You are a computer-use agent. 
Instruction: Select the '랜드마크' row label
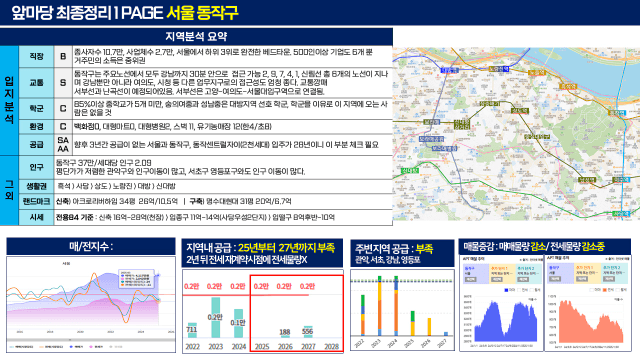tap(36, 201)
